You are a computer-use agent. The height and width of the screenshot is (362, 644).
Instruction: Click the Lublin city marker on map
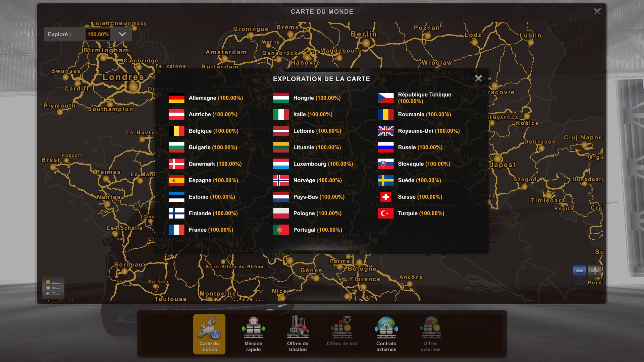[x=531, y=43]
